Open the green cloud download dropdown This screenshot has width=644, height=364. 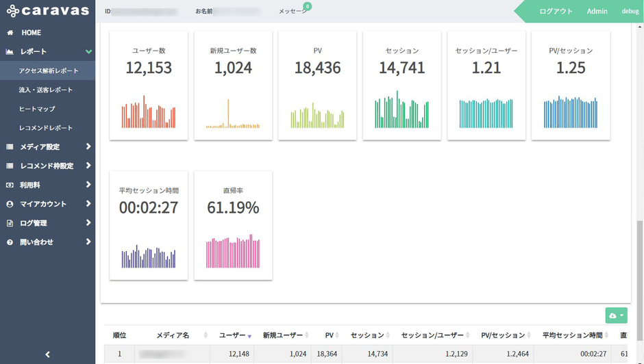click(x=616, y=315)
